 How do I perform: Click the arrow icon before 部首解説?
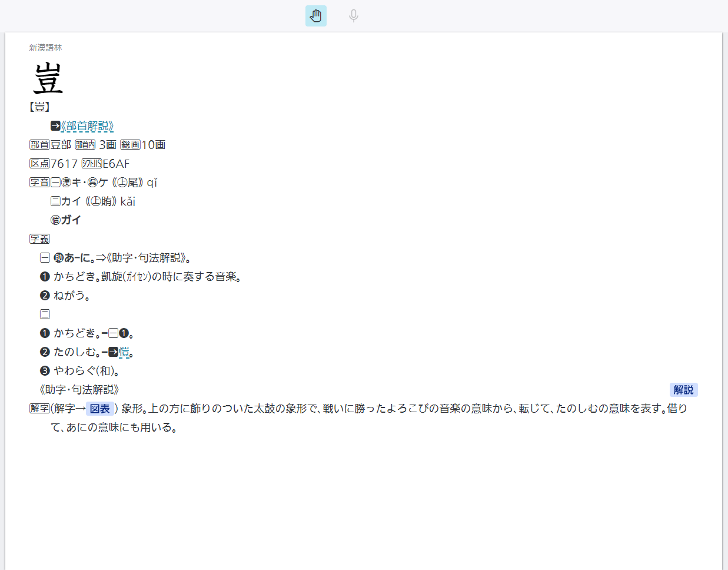[54, 126]
